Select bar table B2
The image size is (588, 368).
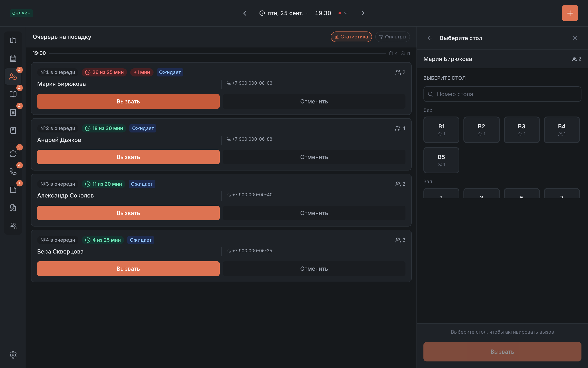click(x=481, y=130)
